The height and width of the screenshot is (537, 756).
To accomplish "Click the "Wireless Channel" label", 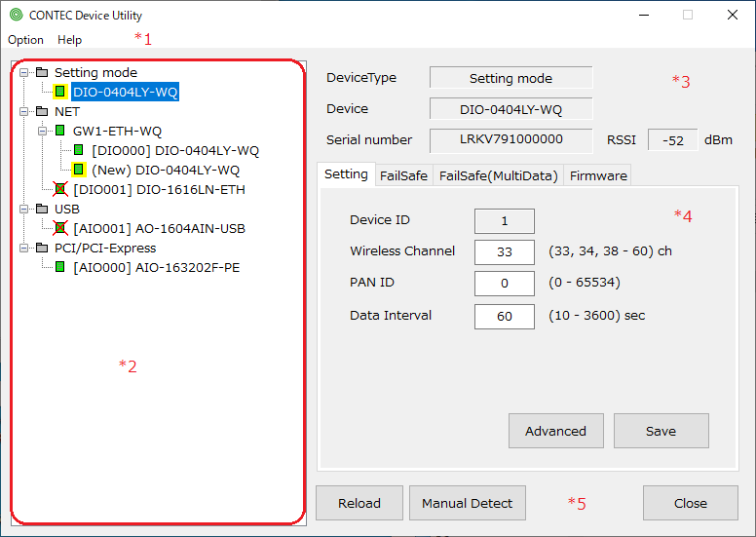I will coord(402,250).
